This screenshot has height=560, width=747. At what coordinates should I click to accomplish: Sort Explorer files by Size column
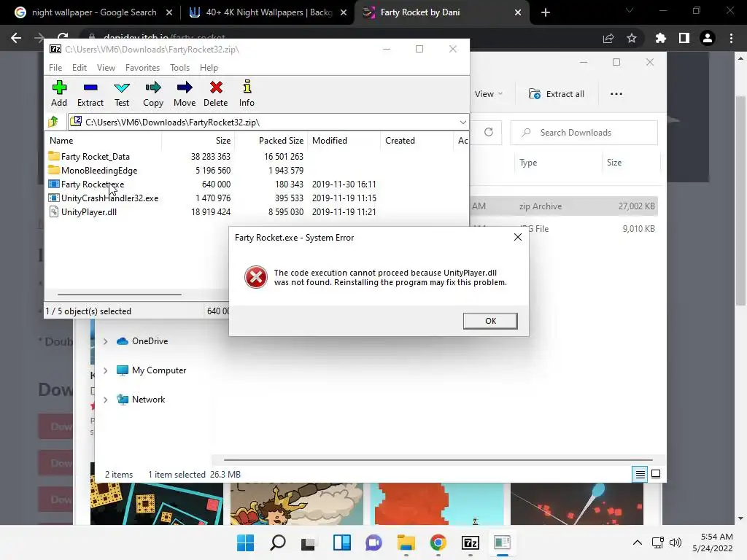[x=614, y=163]
